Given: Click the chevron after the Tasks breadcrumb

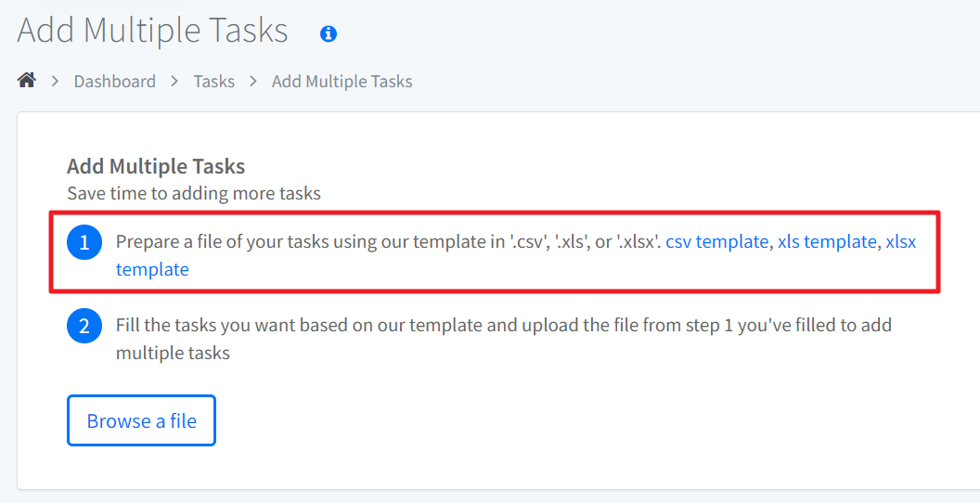Looking at the screenshot, I should click(253, 82).
